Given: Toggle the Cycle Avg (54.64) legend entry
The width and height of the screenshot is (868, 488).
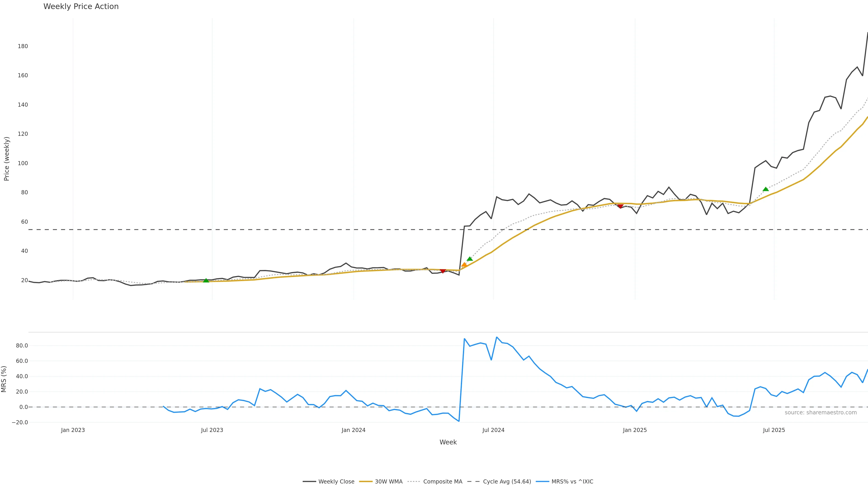Looking at the screenshot, I should coord(499,482).
